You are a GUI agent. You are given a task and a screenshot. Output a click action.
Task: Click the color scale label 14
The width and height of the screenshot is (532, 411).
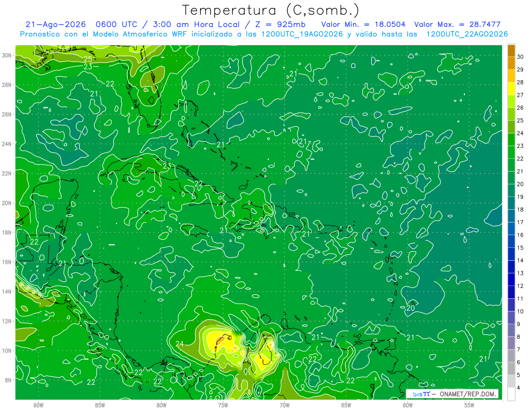(x=520, y=261)
